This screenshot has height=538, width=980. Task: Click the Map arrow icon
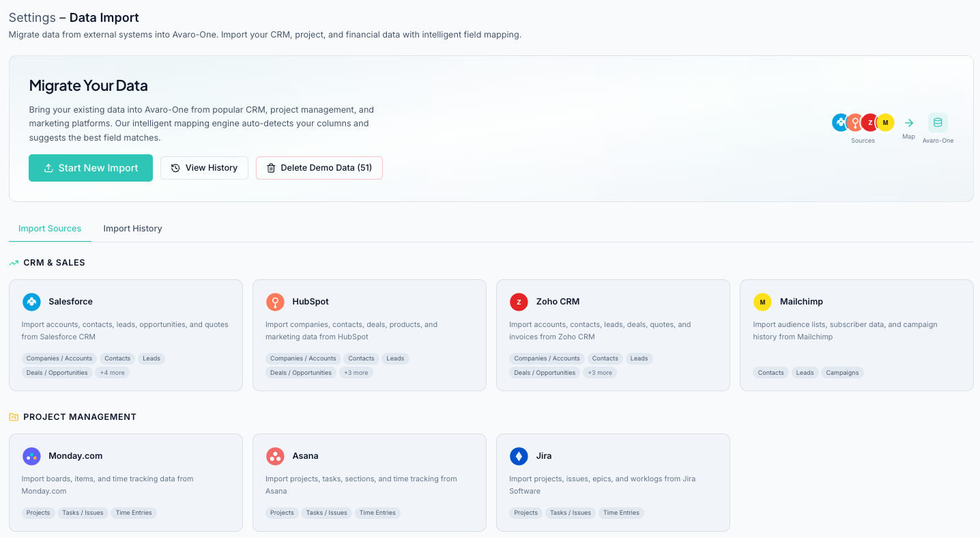pyautogui.click(x=908, y=123)
